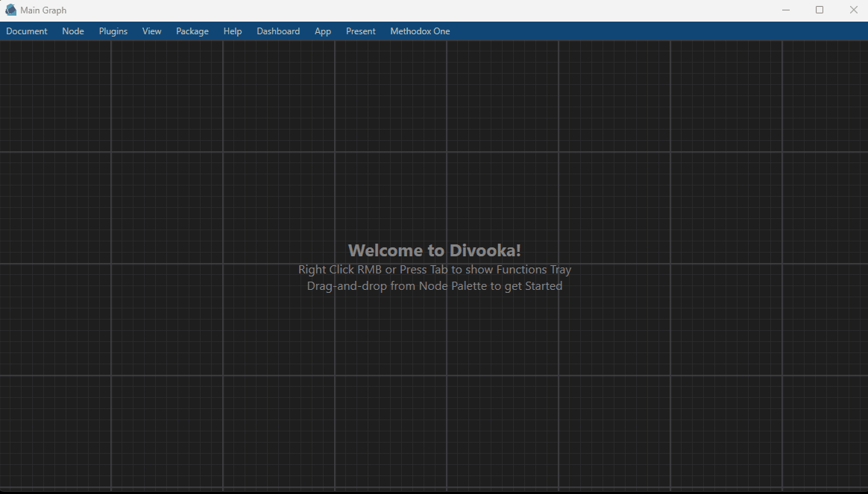Image resolution: width=868 pixels, height=494 pixels.
Task: Click empty menu bar space after Methodox One
Action: click(x=634, y=31)
